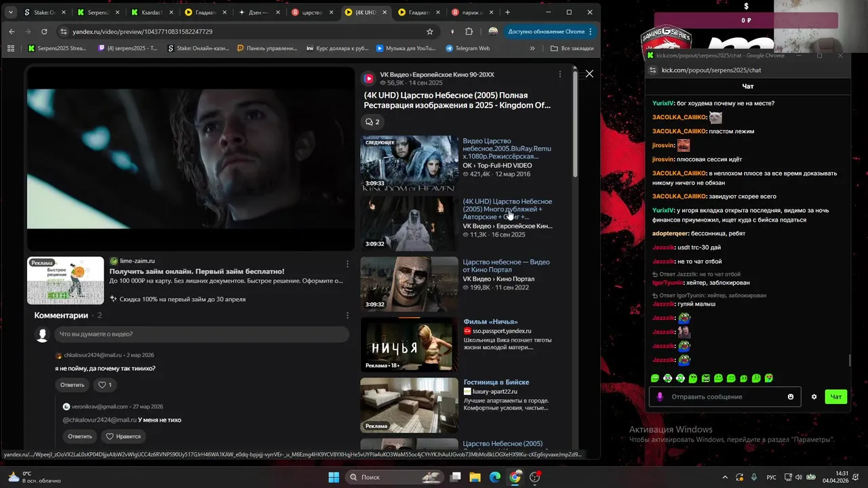Image resolution: width=868 pixels, height=488 pixels.
Task: Open the Chrome profile avatar
Action: tap(493, 31)
